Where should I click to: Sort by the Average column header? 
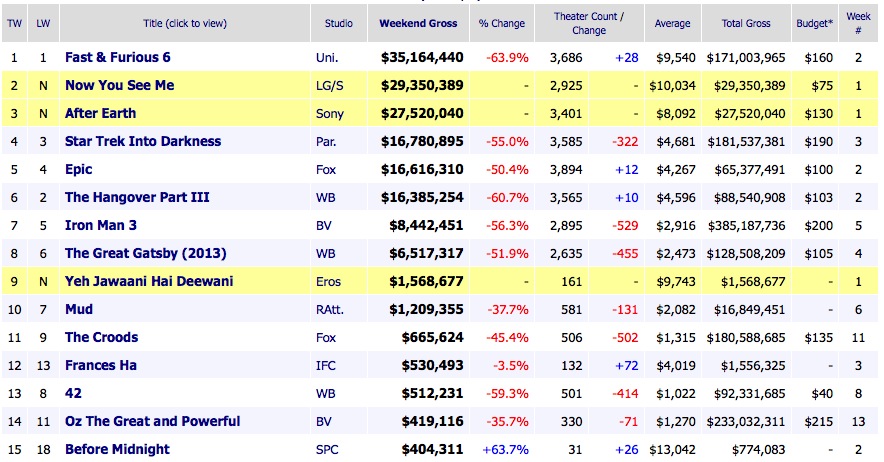[673, 24]
